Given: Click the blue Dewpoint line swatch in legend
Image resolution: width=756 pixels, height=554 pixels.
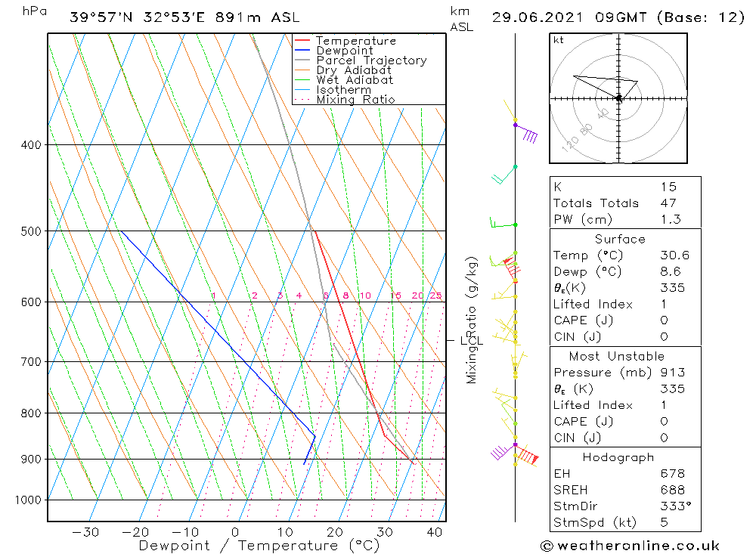Looking at the screenshot, I should pos(302,50).
